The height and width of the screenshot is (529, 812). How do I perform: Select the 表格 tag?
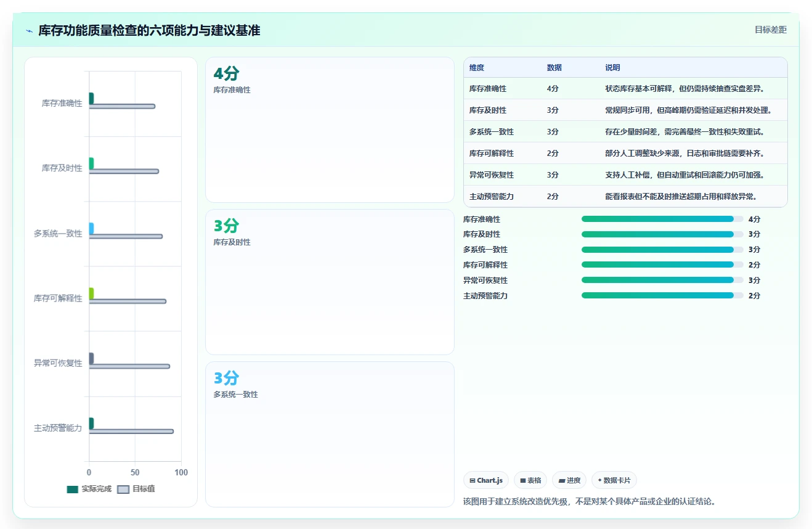coord(530,480)
